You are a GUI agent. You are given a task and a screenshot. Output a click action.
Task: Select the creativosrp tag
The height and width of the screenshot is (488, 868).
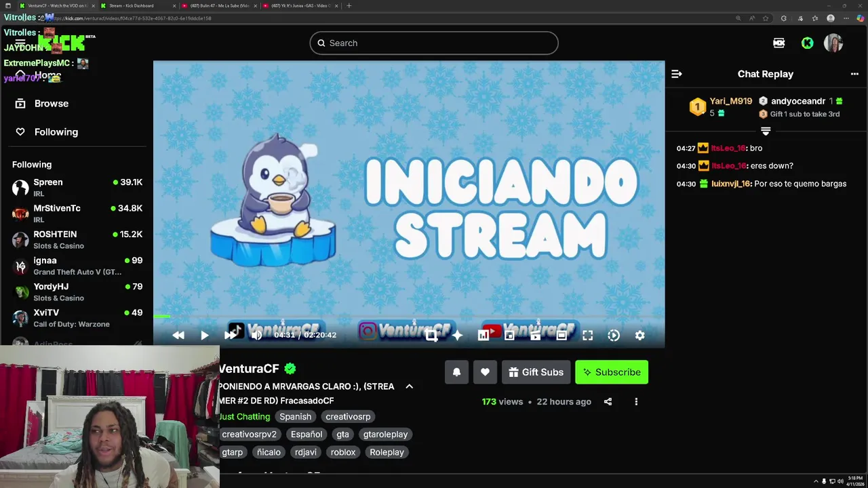click(348, 417)
